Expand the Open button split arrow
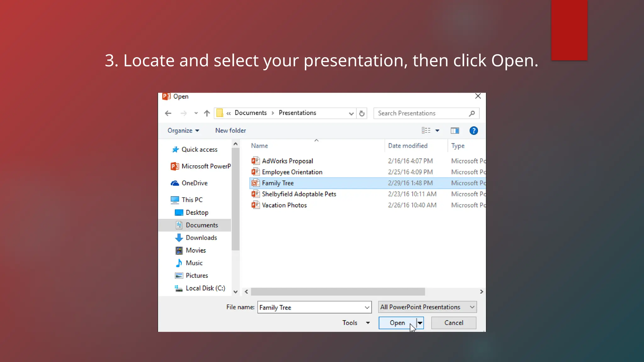The image size is (644, 362). click(x=420, y=323)
